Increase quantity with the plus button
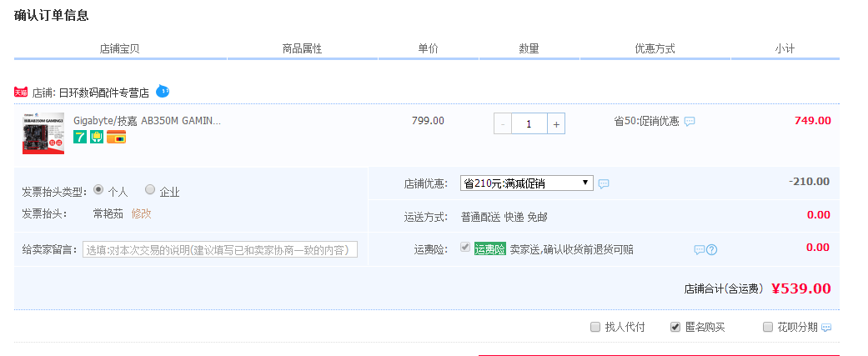868x356 pixels. [x=556, y=124]
